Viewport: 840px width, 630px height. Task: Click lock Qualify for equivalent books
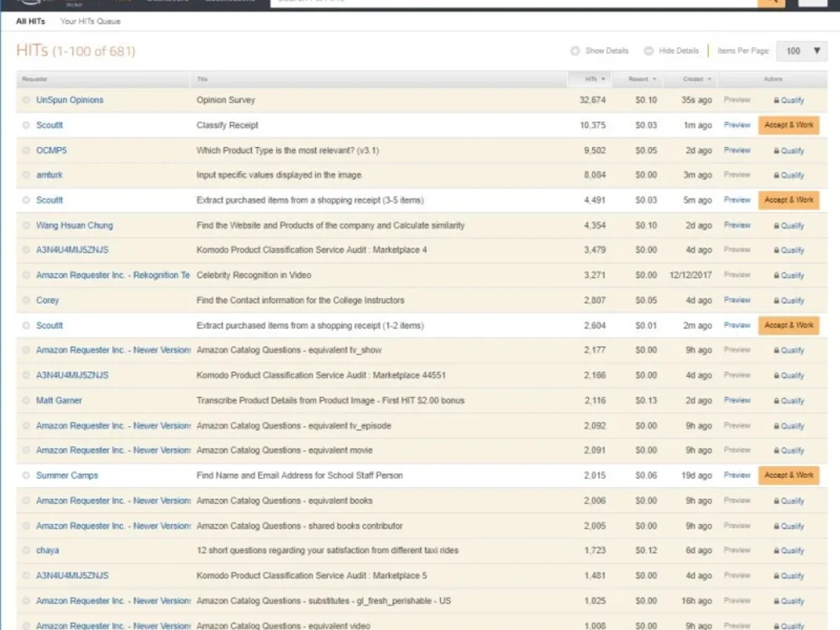click(789, 501)
